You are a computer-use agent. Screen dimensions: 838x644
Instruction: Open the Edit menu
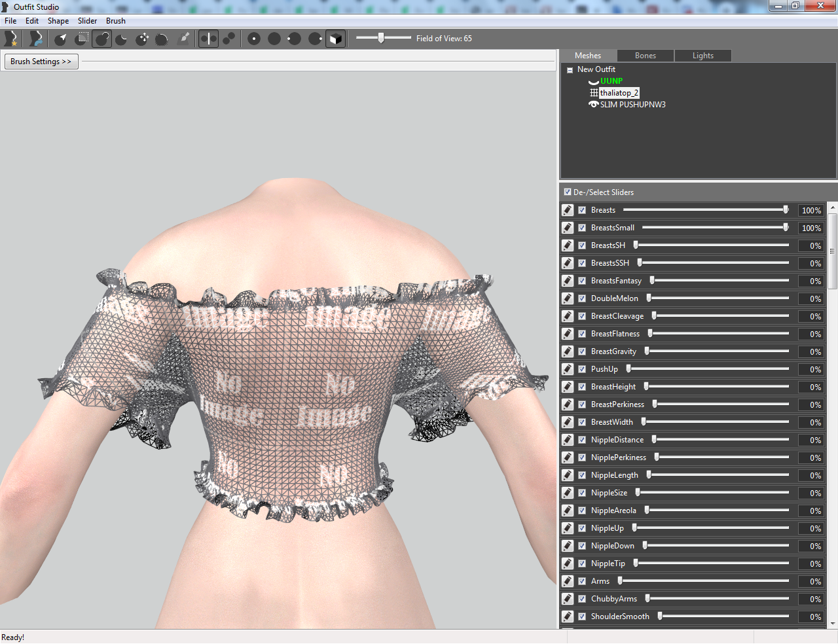point(32,21)
